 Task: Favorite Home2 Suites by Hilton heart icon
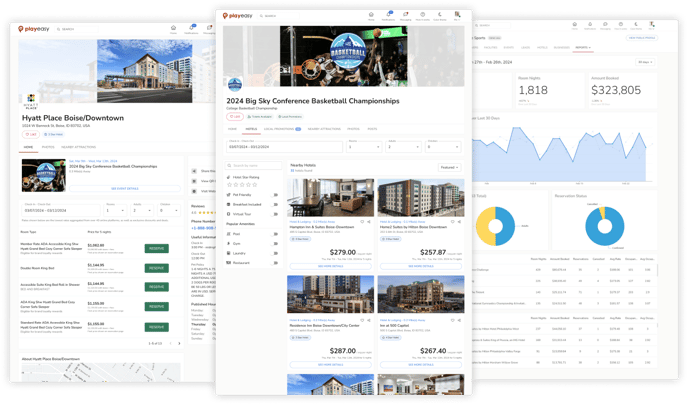click(x=452, y=222)
